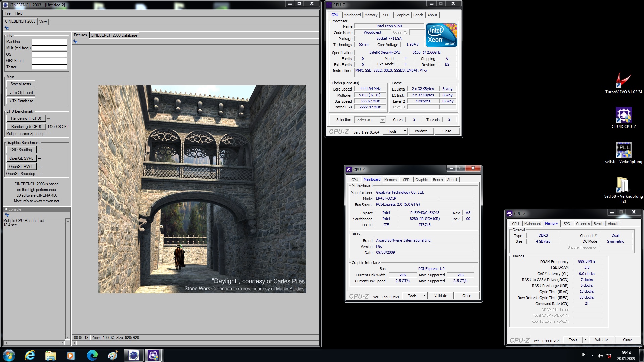
Task: Open SPD tab in the Memory window
Action: pos(567,224)
